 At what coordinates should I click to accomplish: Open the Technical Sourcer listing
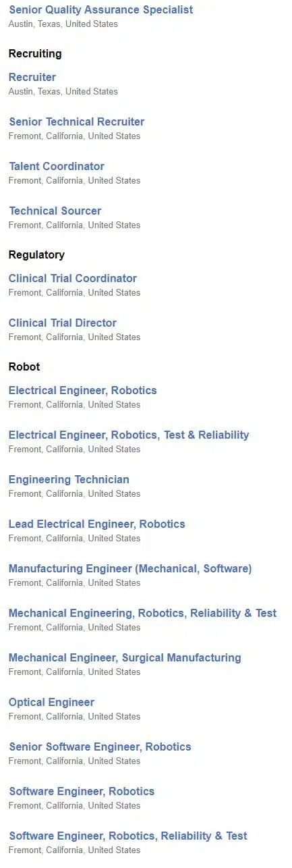pos(55,211)
